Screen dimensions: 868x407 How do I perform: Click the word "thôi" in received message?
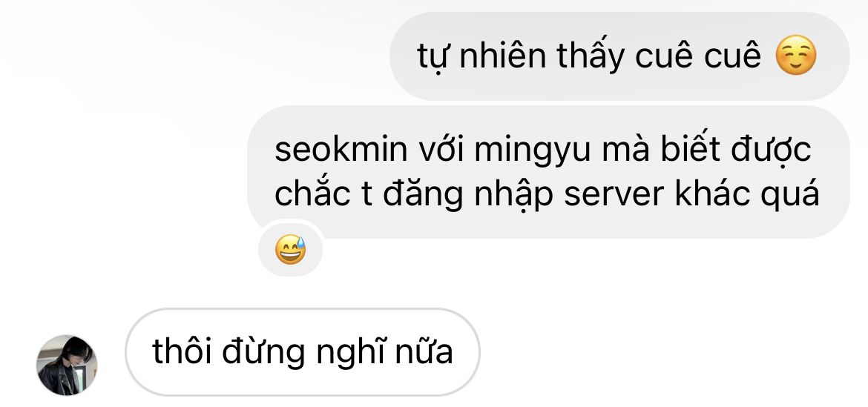point(182,351)
